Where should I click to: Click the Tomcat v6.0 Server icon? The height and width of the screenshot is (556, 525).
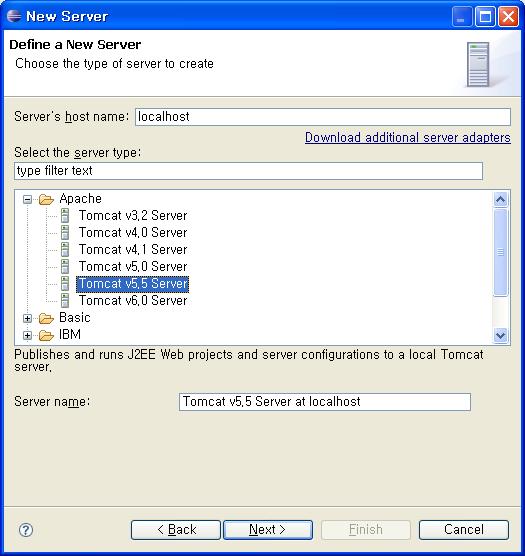(x=65, y=301)
